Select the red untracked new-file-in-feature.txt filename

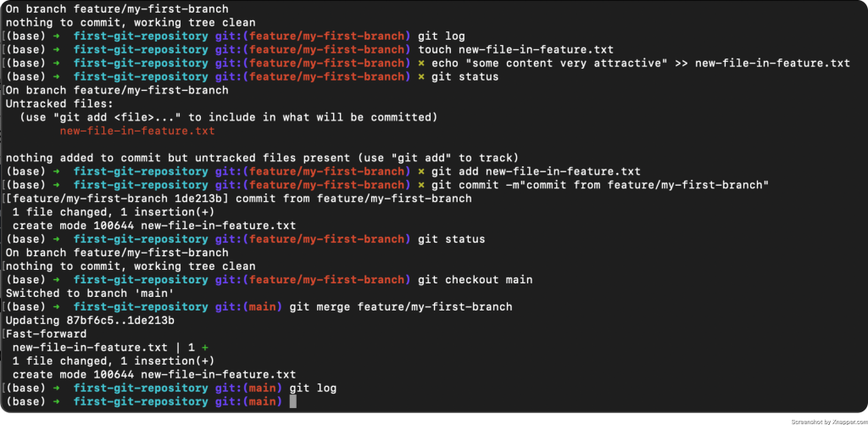pos(137,131)
